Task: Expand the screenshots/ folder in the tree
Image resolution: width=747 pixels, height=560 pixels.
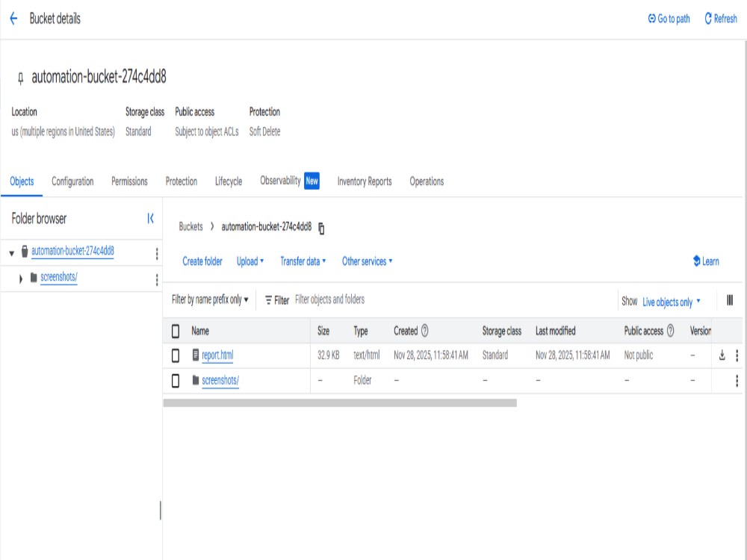Action: tap(20, 279)
